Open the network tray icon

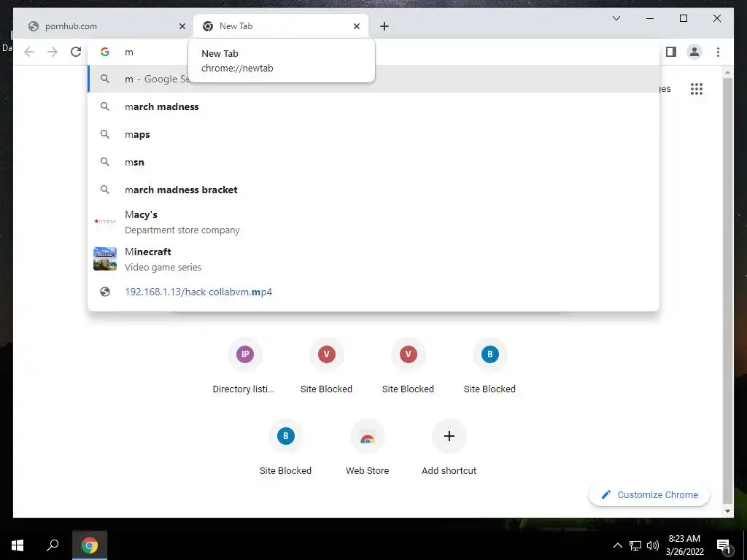(x=635, y=545)
